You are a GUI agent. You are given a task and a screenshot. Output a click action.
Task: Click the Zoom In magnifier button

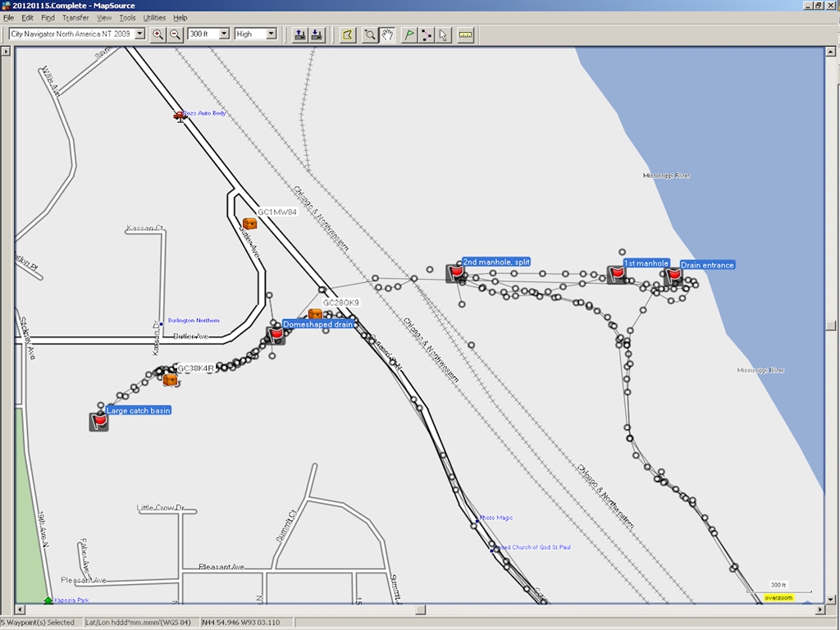157,34
